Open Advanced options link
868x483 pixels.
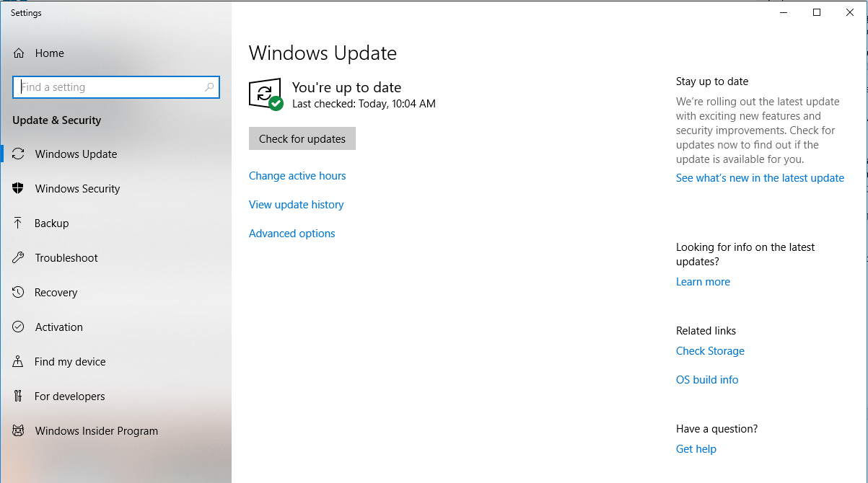292,234
